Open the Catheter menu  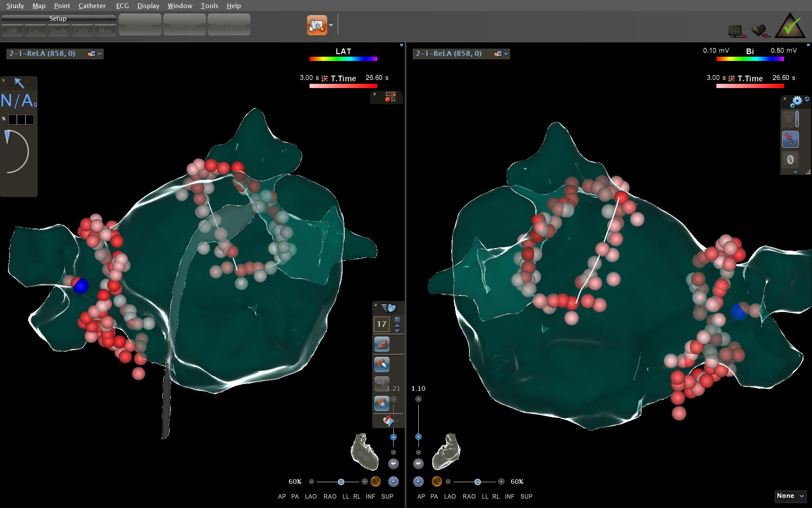tap(92, 6)
